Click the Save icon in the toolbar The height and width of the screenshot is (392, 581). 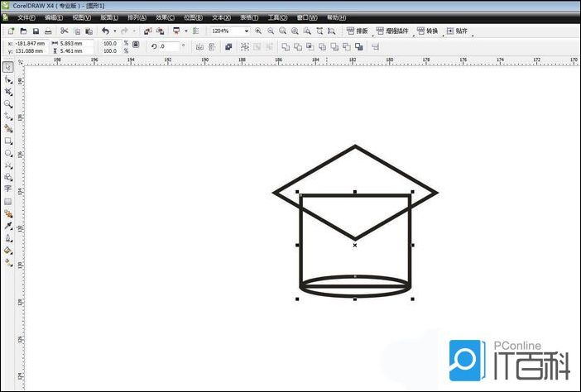point(36,31)
